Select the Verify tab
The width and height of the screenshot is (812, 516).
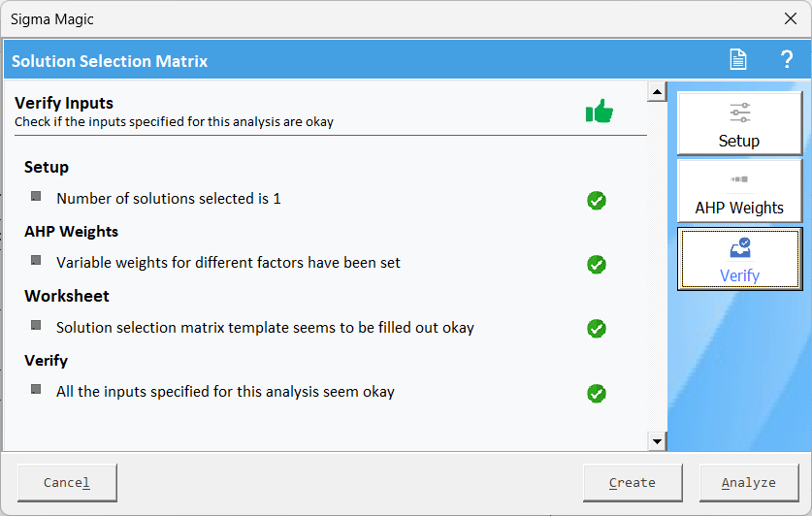coord(739,259)
